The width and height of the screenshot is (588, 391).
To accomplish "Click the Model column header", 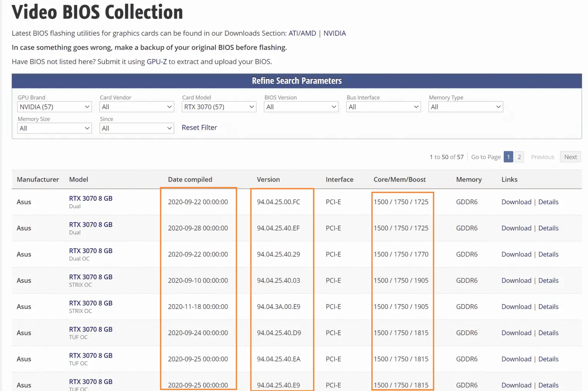I will (78, 180).
